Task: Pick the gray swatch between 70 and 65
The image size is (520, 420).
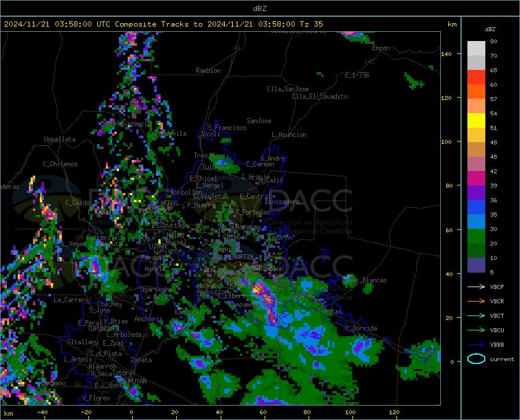Action: [x=476, y=63]
